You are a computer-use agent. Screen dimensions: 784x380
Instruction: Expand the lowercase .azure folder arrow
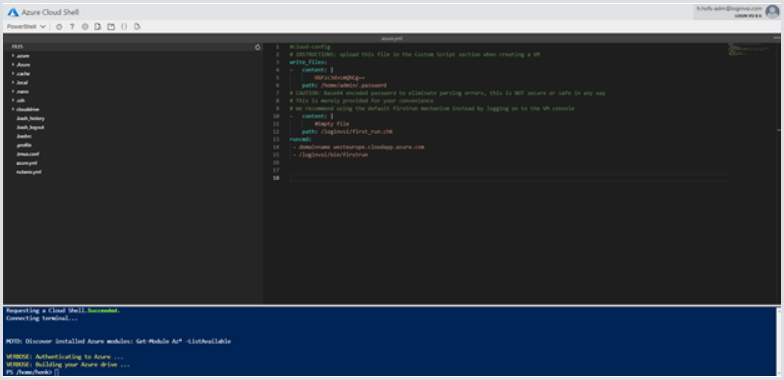(x=12, y=56)
